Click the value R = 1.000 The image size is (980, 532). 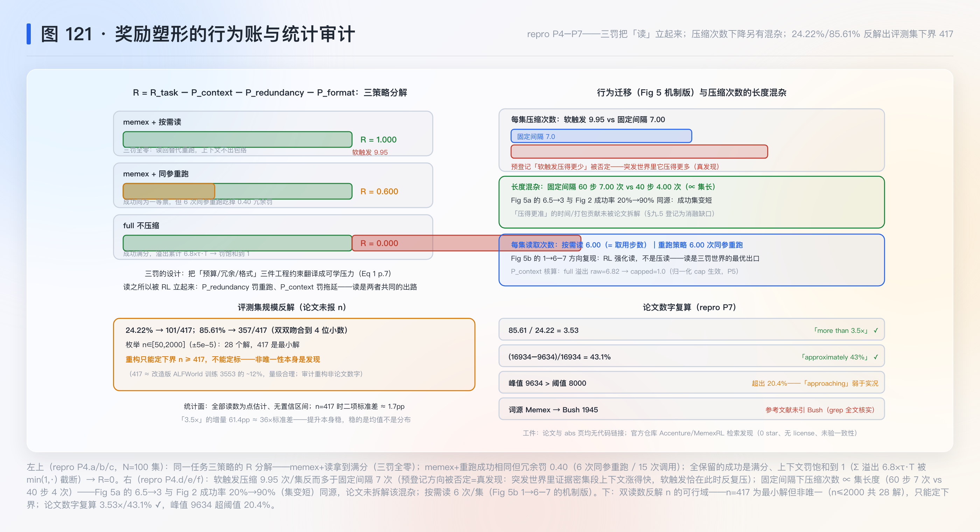click(x=378, y=140)
